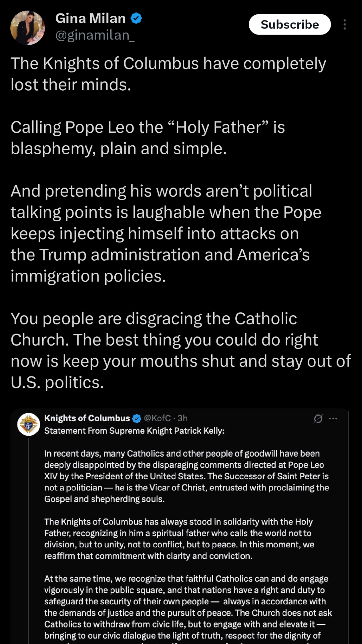Click verified badge beside Gina Milan

(136, 18)
